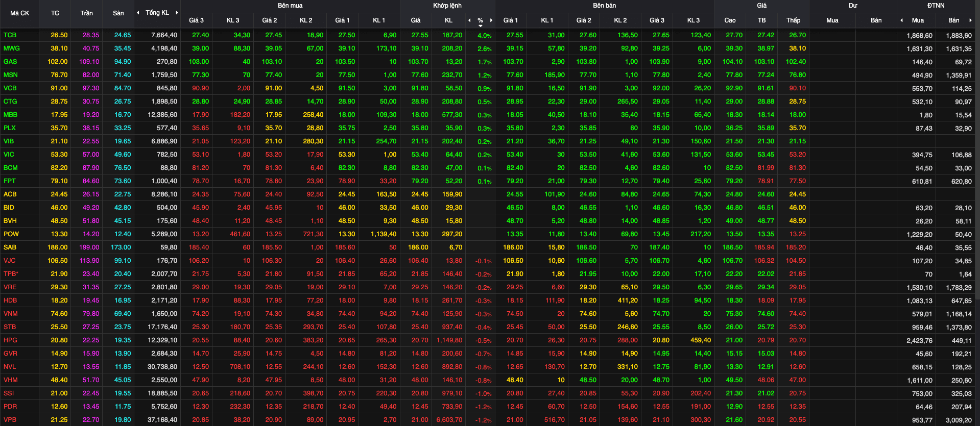Open BVH stock ticker
This screenshot has height=426, width=980.
tap(10, 221)
